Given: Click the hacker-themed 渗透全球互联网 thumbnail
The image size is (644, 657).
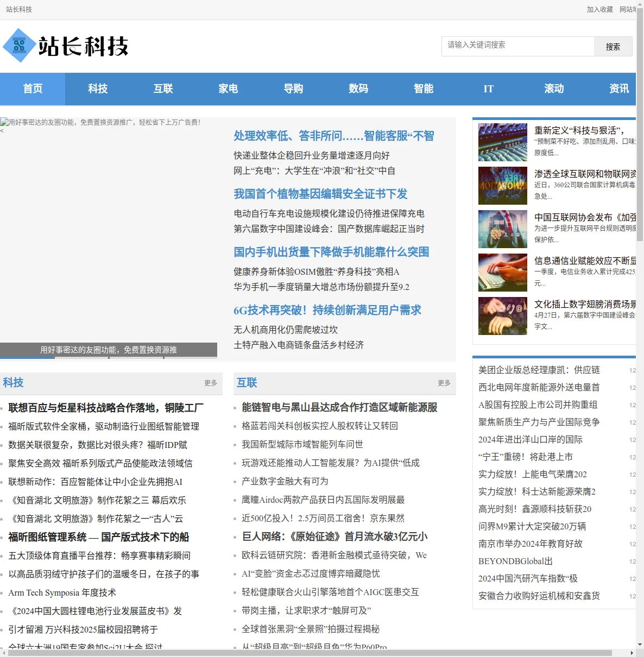Looking at the screenshot, I should pyautogui.click(x=503, y=186).
